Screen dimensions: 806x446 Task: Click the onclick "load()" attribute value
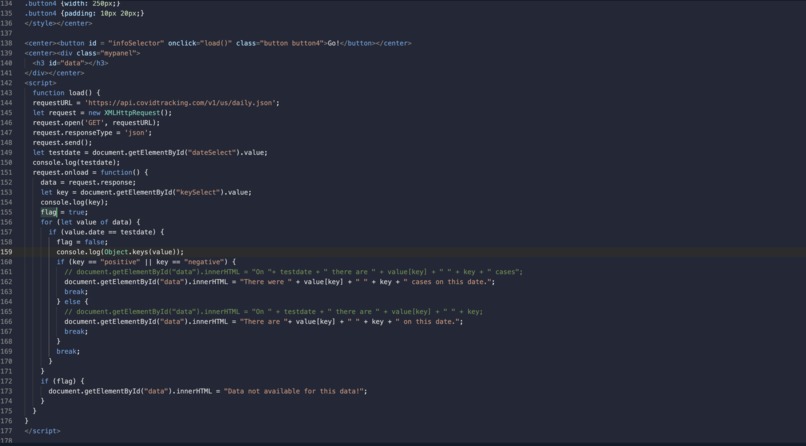pos(216,43)
